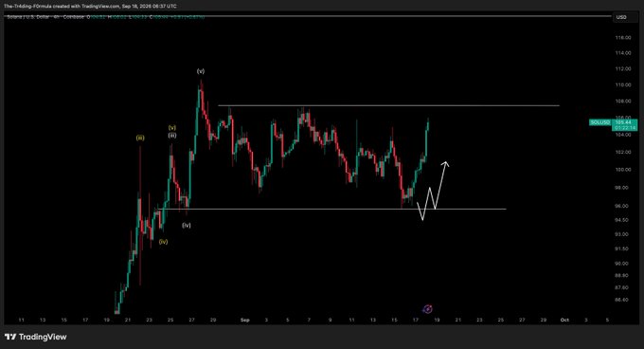Click the 98.00 price axis label
Image resolution: width=644 pixels, height=349 pixels.
(623, 188)
